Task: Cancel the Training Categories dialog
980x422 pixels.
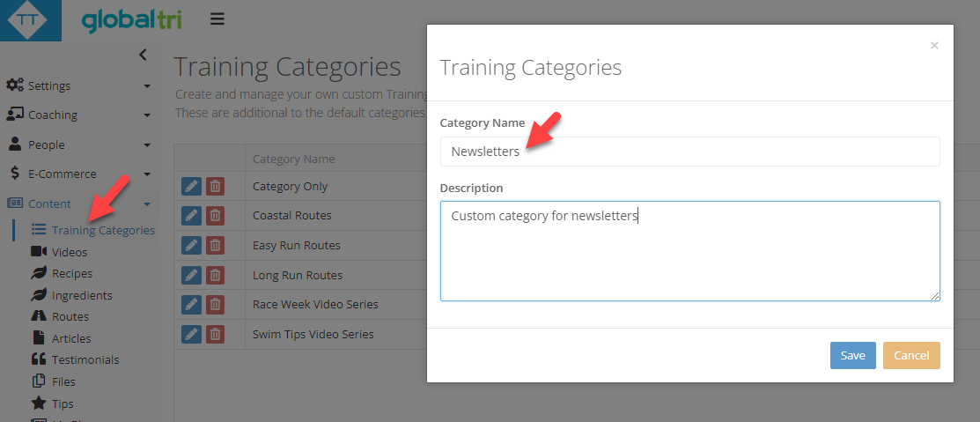Action: click(911, 355)
